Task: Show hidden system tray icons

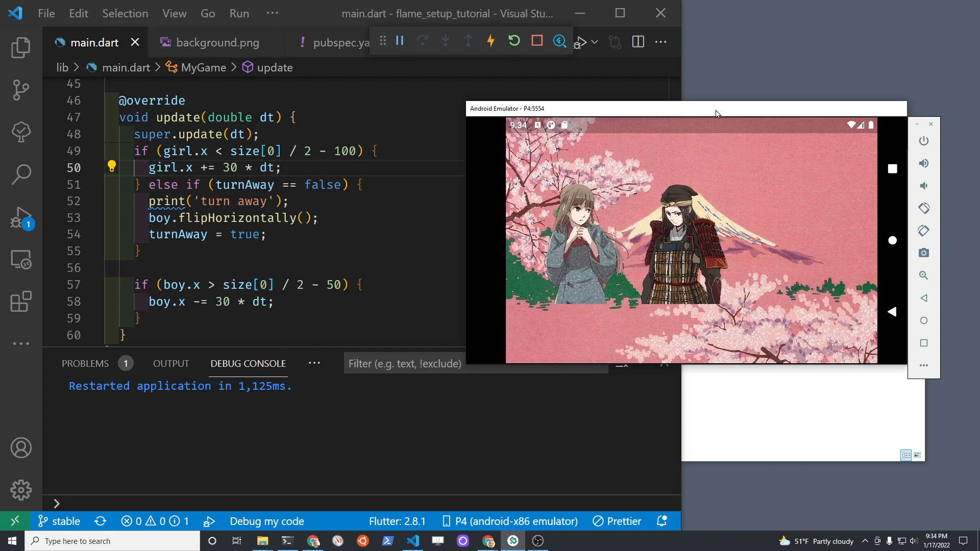Action: tap(865, 541)
